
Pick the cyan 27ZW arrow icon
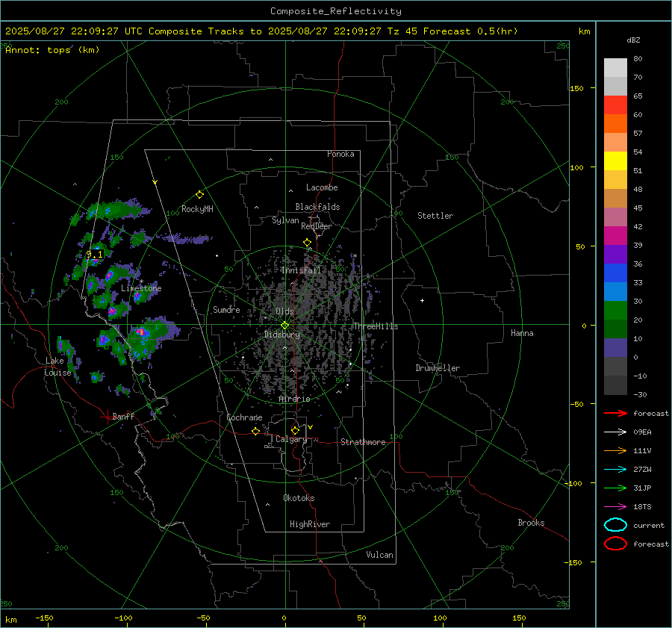pos(615,470)
